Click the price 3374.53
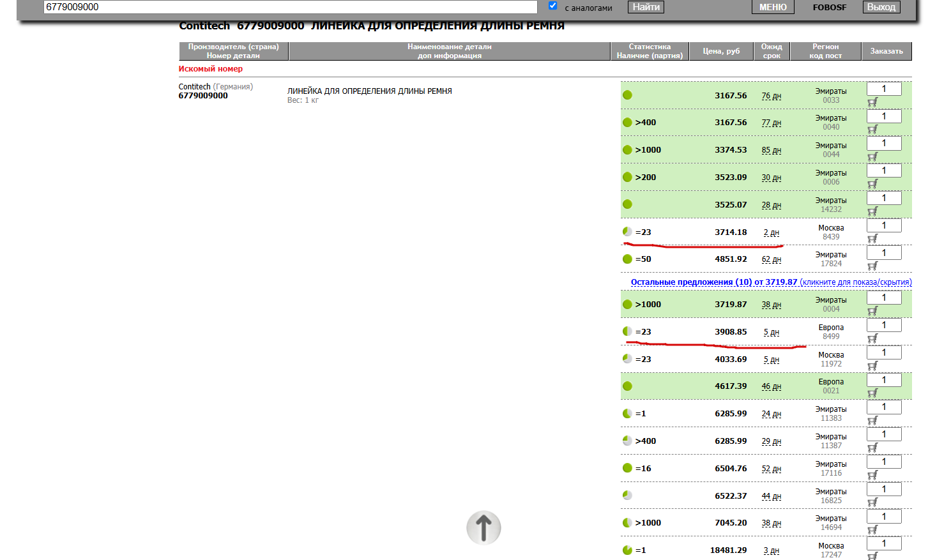Image resolution: width=928 pixels, height=560 pixels. click(731, 150)
